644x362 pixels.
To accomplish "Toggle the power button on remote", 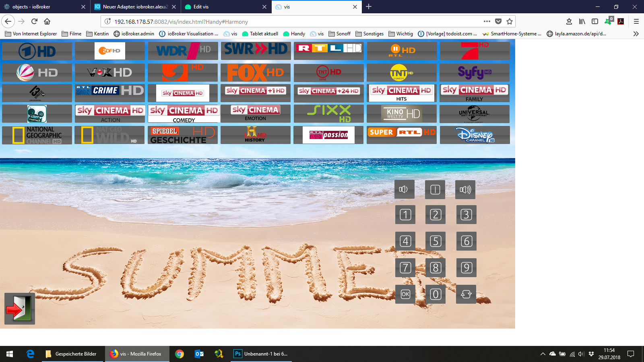I will tap(435, 189).
